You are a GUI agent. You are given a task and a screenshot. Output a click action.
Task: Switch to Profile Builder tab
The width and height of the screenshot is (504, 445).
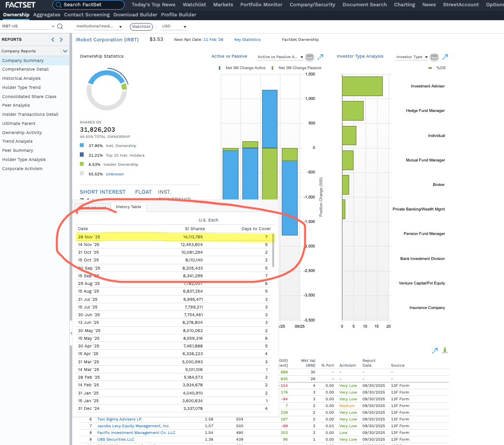click(178, 15)
